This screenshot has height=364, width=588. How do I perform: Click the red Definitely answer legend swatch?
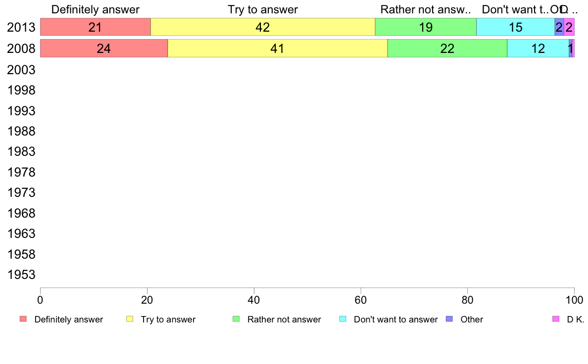23,319
